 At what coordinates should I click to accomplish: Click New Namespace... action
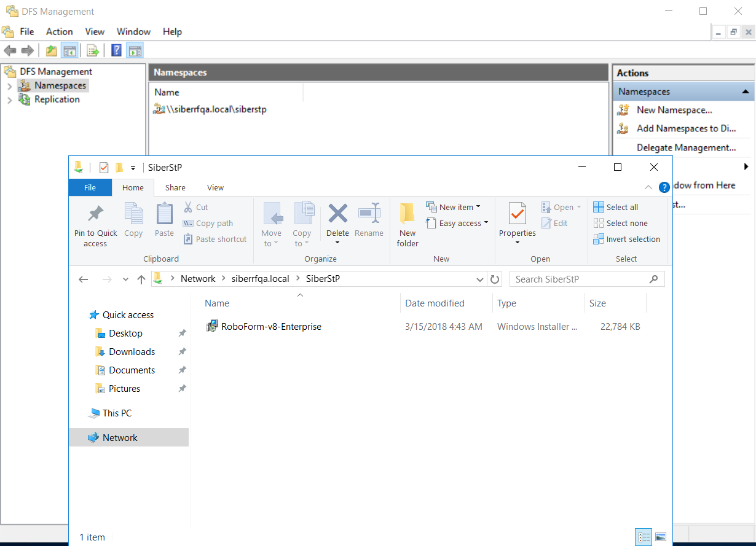click(674, 110)
